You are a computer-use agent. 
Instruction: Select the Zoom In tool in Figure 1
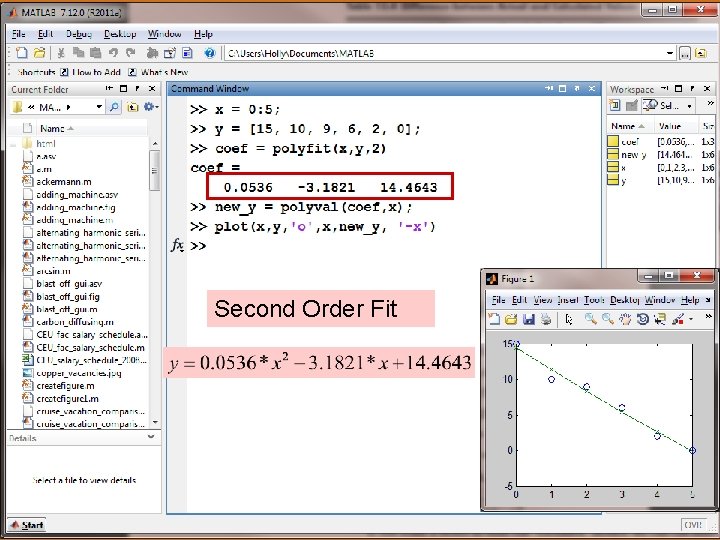click(x=591, y=319)
